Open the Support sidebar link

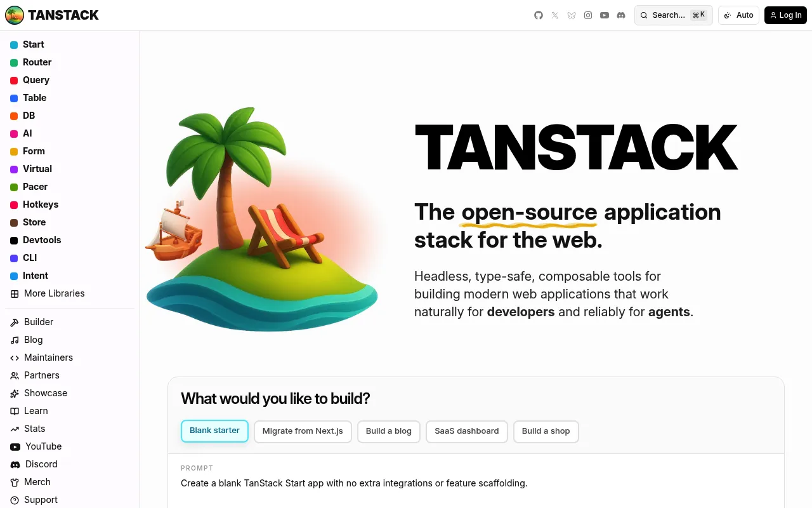coord(70,500)
